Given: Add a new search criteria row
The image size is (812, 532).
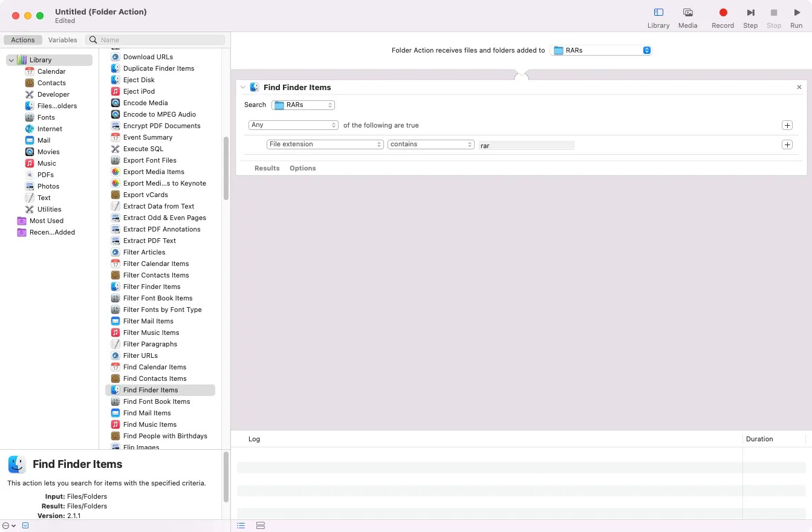Looking at the screenshot, I should pyautogui.click(x=787, y=144).
